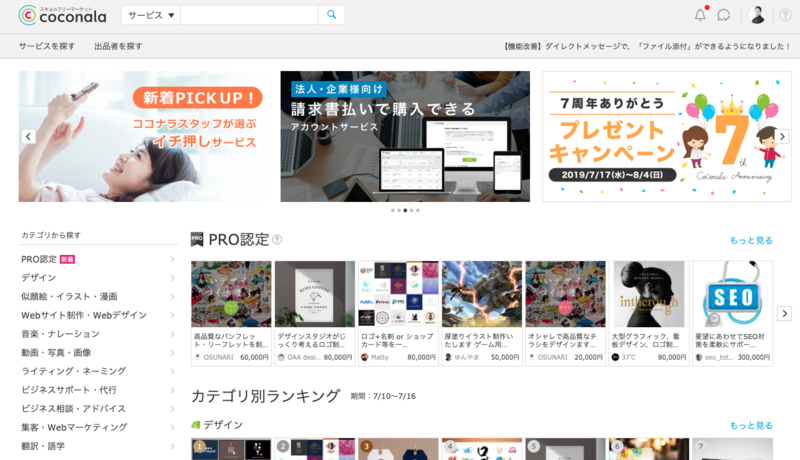
Task: Open rank 6 design ranking thumbnail
Action: pyautogui.click(x=649, y=449)
